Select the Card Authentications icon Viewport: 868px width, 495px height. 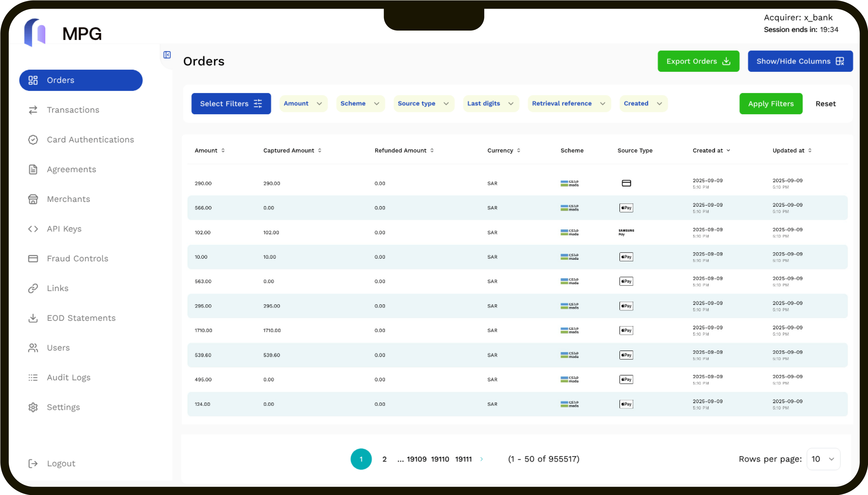click(x=33, y=140)
